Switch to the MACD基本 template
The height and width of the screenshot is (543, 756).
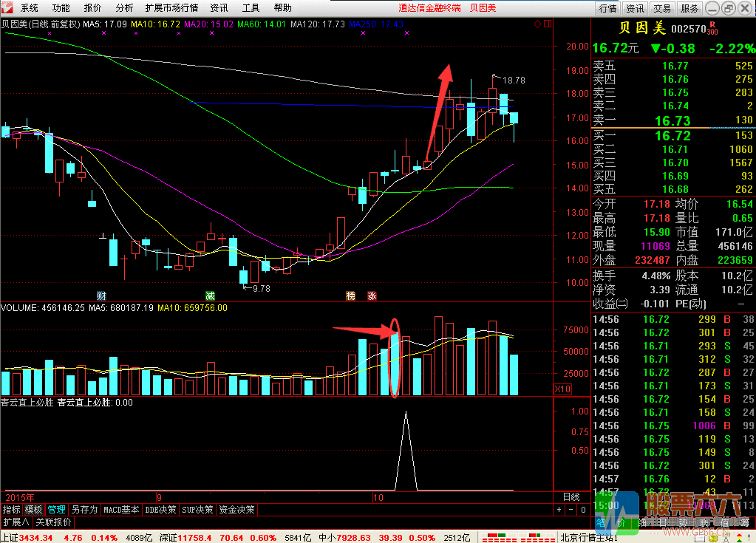tap(121, 510)
